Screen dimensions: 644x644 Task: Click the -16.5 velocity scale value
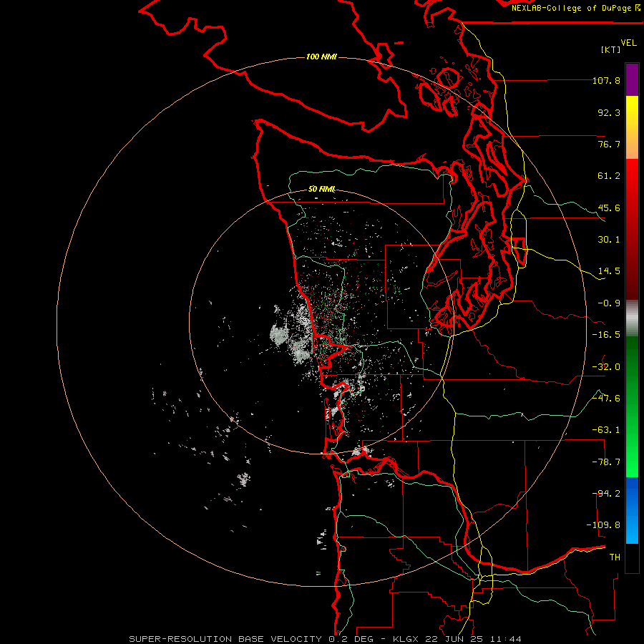coord(606,335)
